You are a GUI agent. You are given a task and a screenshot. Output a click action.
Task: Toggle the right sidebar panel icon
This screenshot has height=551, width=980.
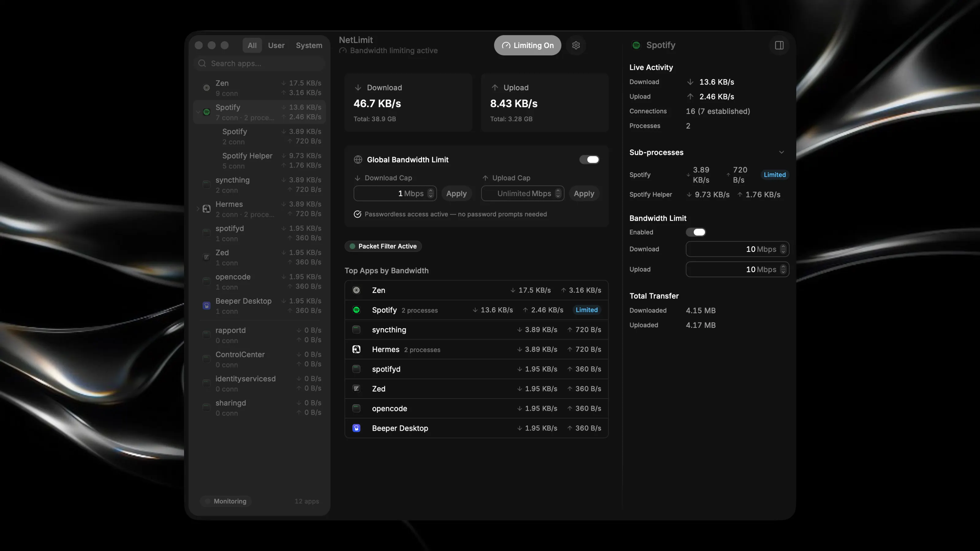779,45
